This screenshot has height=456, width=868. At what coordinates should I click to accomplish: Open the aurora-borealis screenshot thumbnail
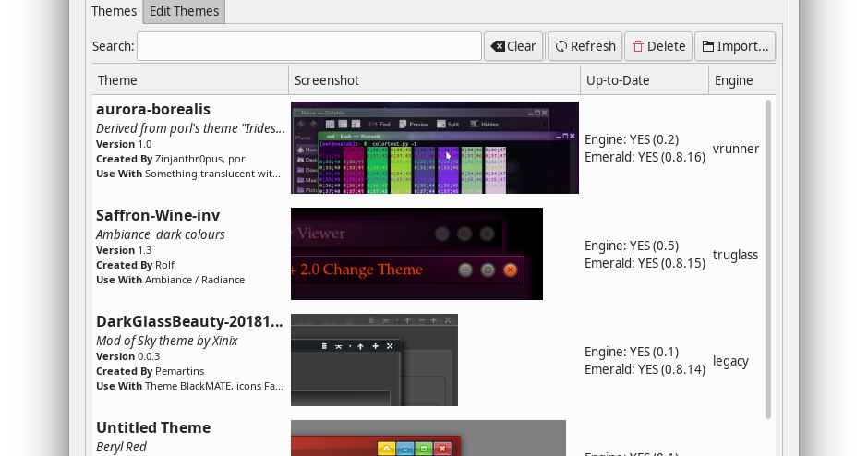435,148
